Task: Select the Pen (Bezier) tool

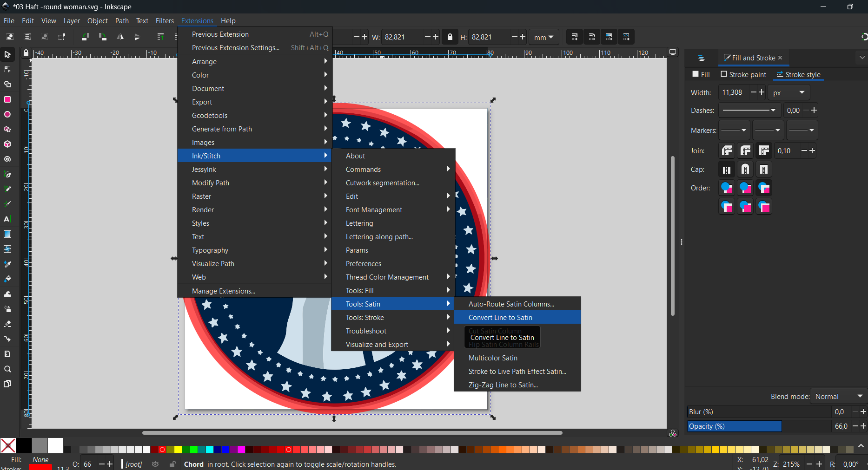Action: pyautogui.click(x=7, y=174)
